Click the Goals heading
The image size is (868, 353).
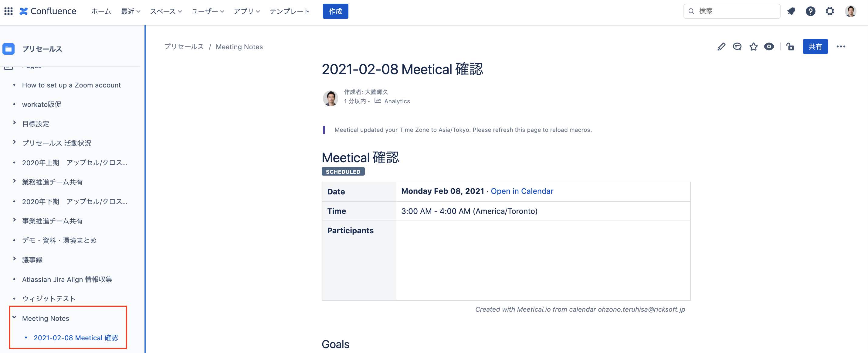pos(335,344)
